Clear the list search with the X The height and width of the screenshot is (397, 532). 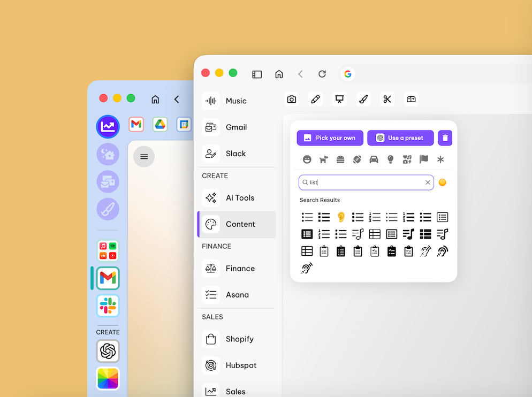click(x=428, y=182)
